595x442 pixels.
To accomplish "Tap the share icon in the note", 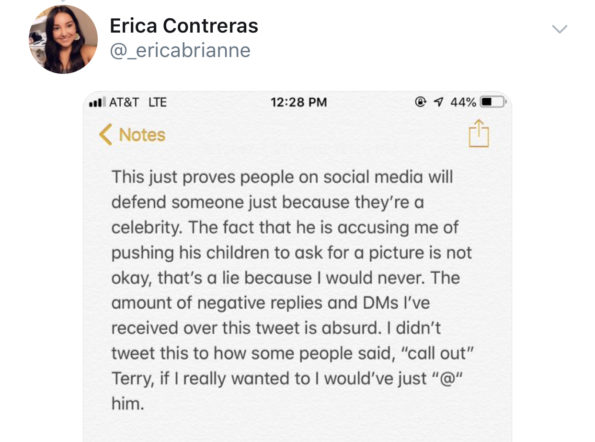I will coord(479,133).
